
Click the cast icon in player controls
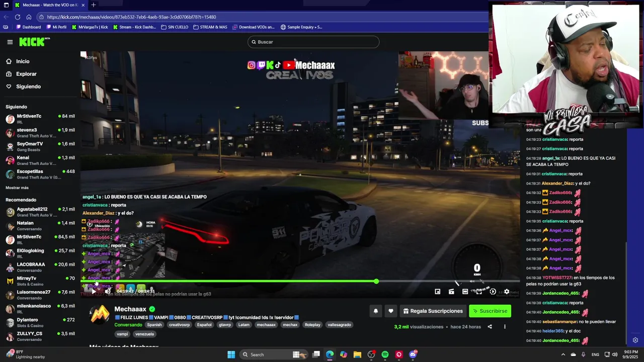click(x=451, y=291)
